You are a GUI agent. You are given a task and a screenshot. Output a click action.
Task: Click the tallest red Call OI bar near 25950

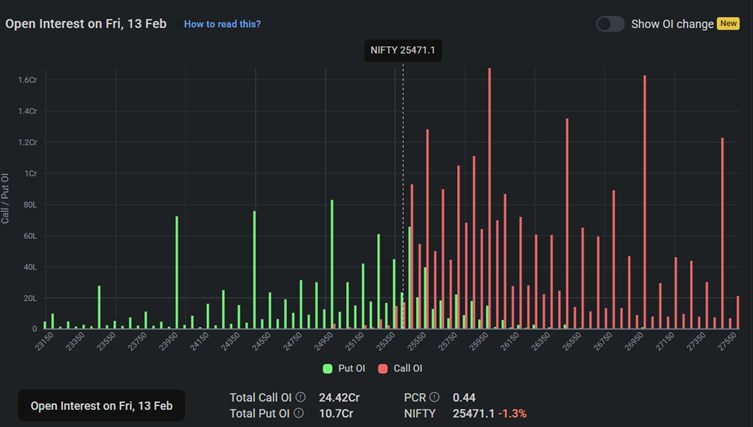489,200
